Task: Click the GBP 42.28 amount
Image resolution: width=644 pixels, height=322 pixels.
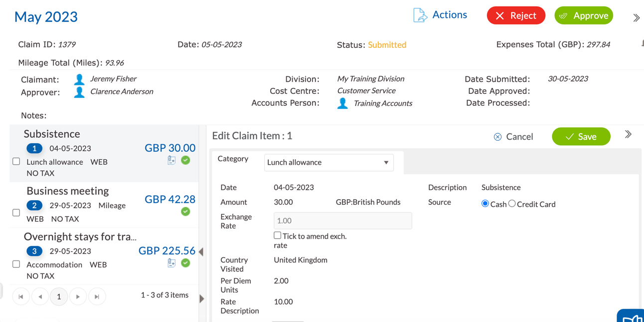Action: tap(170, 199)
